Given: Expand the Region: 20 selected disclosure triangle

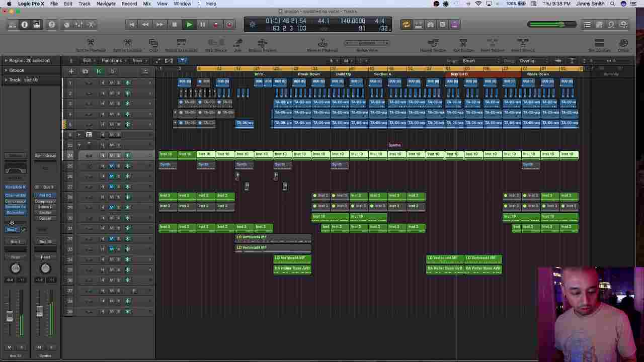Looking at the screenshot, I should click(x=6, y=60).
